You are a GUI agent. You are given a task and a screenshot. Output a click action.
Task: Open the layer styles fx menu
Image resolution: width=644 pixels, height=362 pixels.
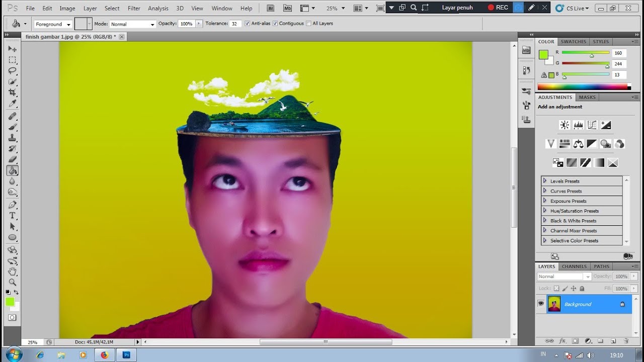[563, 341]
